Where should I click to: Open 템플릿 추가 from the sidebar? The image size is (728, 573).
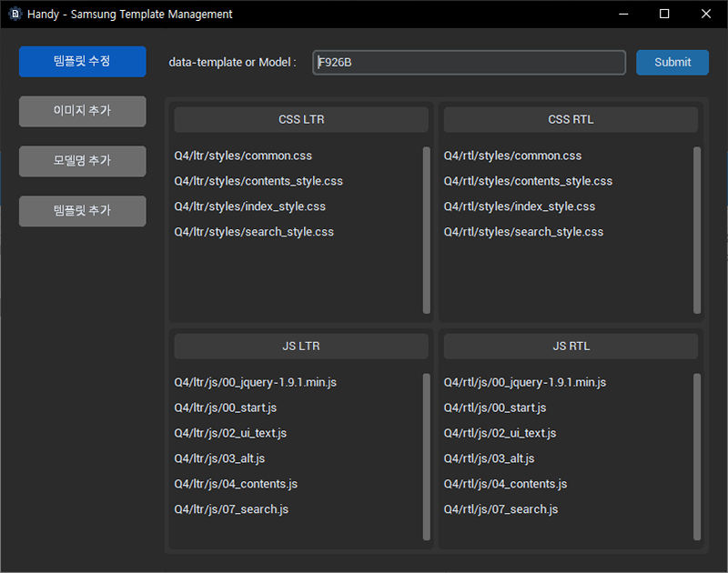pos(82,211)
